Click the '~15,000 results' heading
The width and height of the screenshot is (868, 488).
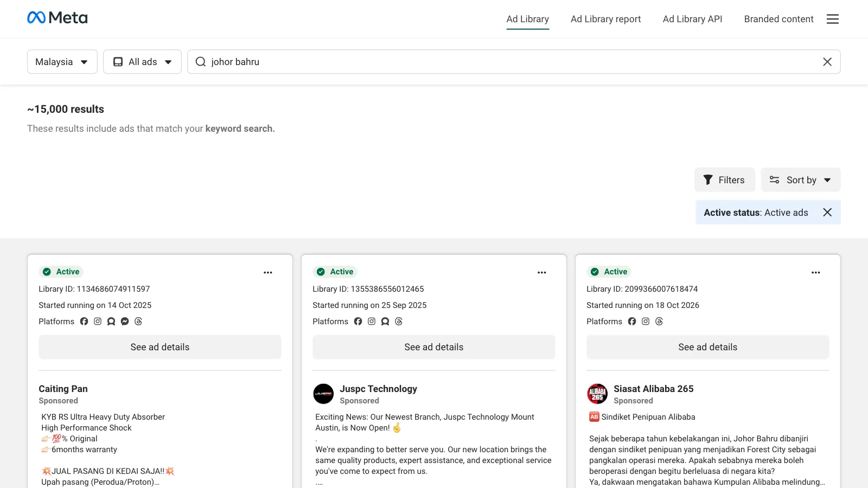click(66, 109)
